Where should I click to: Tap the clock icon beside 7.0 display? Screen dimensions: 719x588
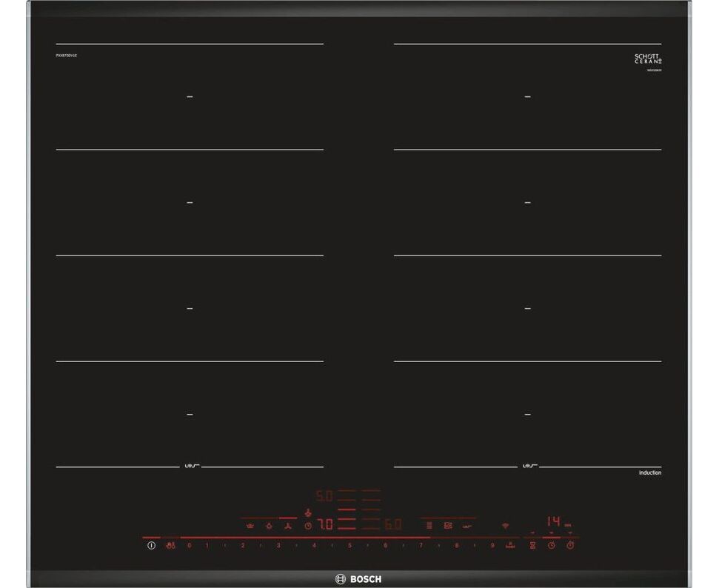(x=308, y=526)
